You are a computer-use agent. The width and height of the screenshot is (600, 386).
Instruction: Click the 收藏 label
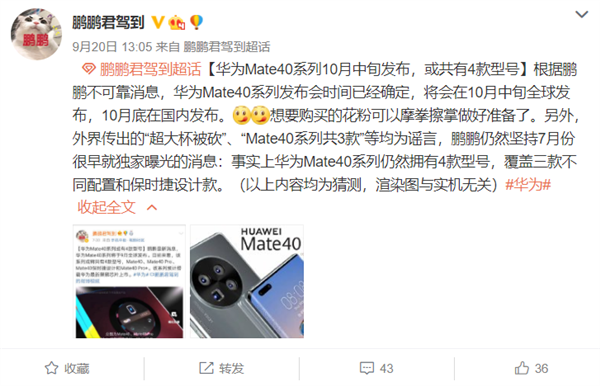77,369
